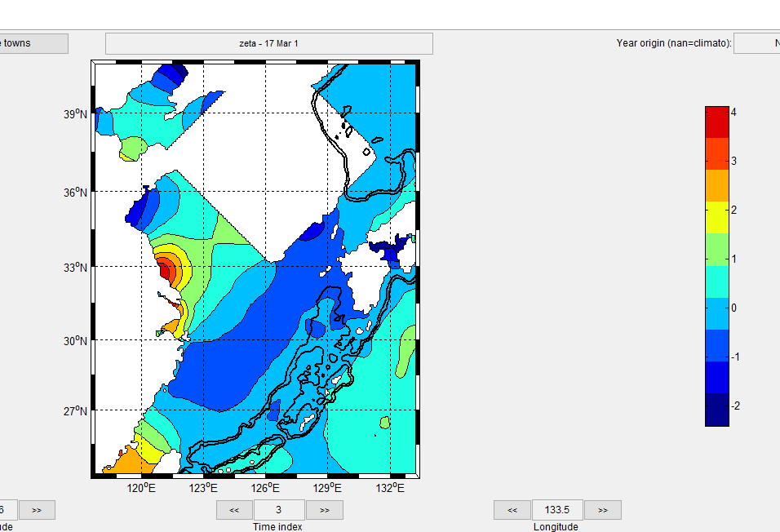Click the Time index field showing 3
This screenshot has width=780, height=532.
coord(279,510)
